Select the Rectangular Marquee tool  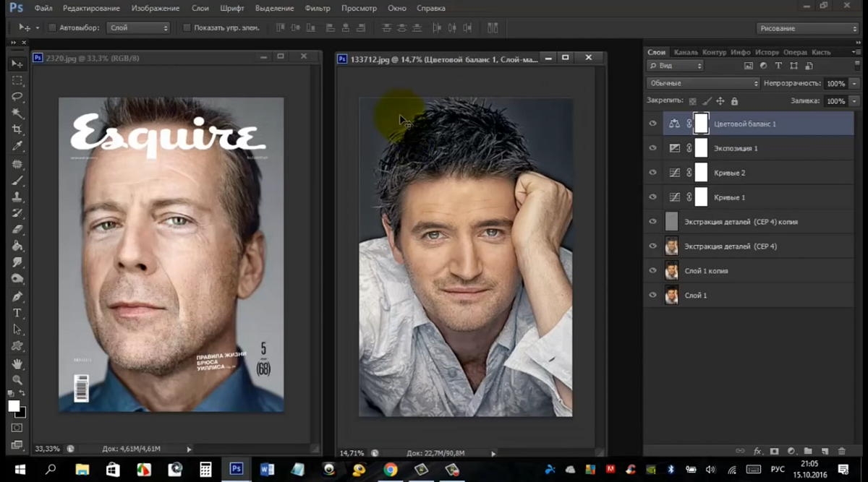pyautogui.click(x=17, y=81)
